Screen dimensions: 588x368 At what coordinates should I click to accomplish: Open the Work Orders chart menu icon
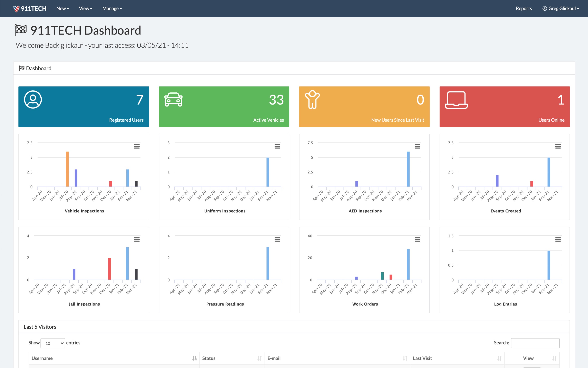coord(418,239)
